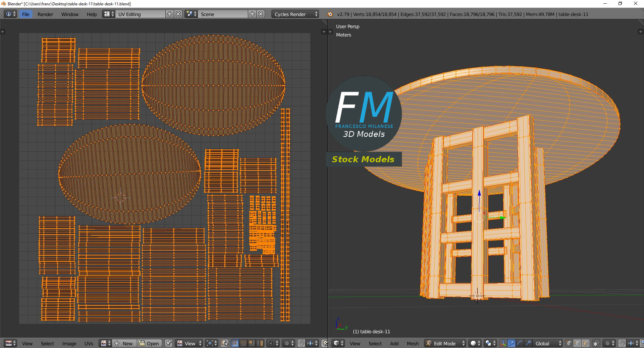Enable the rotate manipulator arc icon

tap(520, 343)
